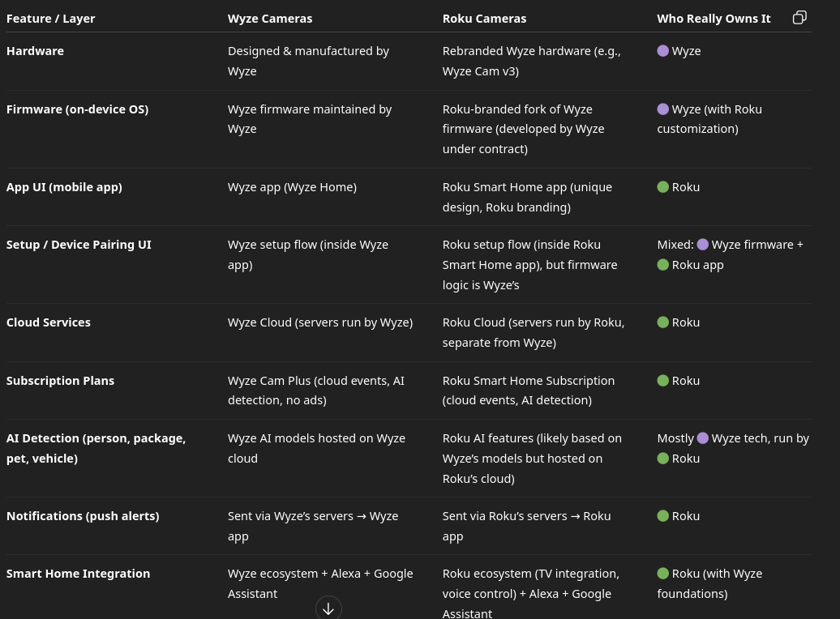Select 'Notifications (push alerts)' row label
The height and width of the screenshot is (619, 840).
click(83, 516)
